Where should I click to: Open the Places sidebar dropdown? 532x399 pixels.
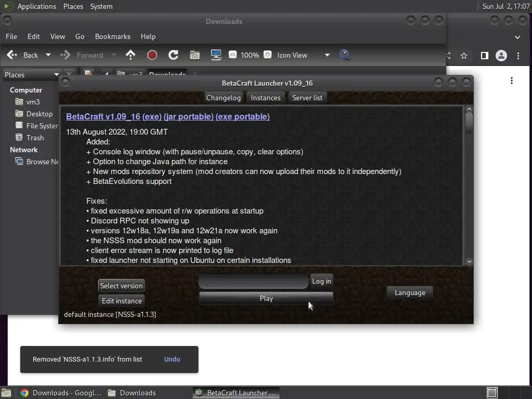(x=32, y=75)
